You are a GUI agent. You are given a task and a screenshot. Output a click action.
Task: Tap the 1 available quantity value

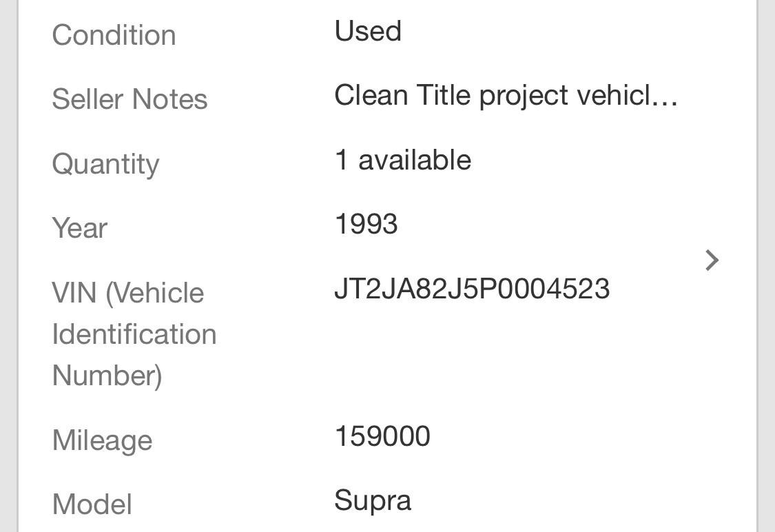click(403, 160)
